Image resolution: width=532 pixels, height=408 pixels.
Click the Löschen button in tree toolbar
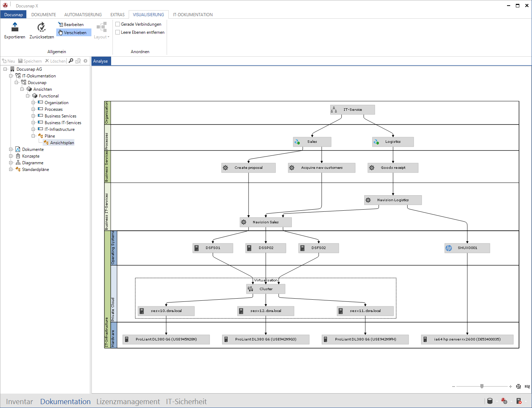pyautogui.click(x=55, y=61)
